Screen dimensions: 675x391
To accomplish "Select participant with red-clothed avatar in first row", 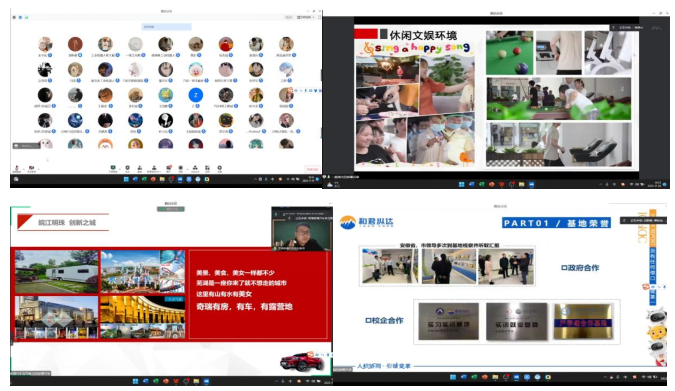I will 226,44.
